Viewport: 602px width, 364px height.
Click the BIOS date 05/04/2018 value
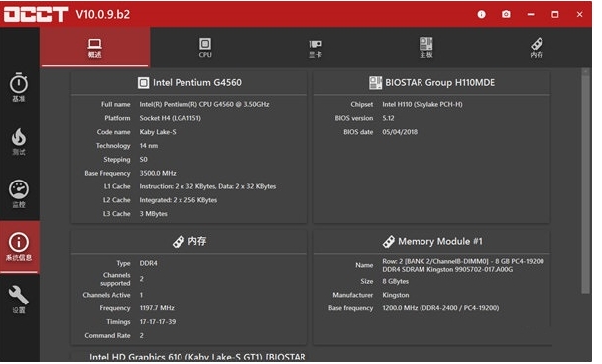[400, 132]
